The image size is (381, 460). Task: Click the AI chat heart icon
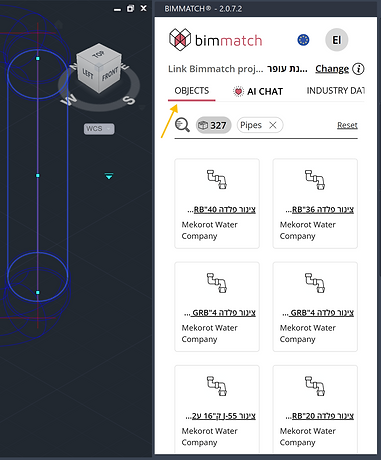point(238,91)
